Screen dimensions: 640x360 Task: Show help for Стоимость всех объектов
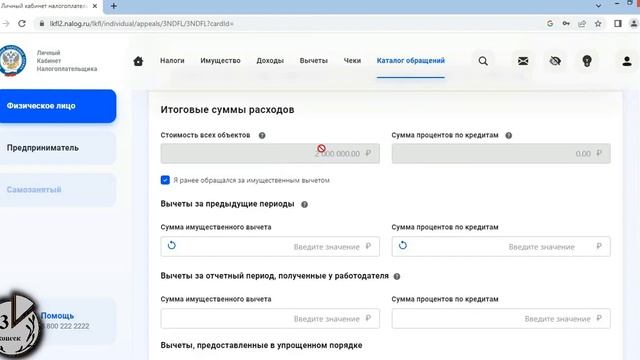point(262,136)
